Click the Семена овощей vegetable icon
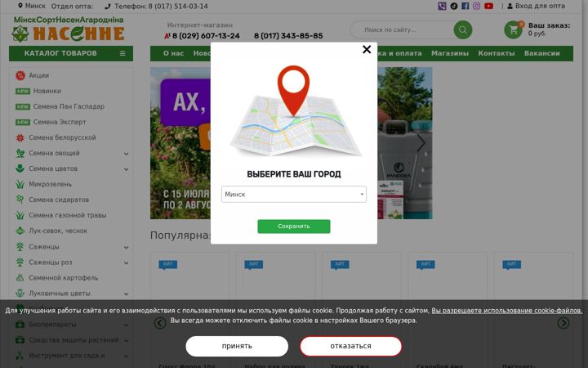588x368 pixels. point(20,153)
